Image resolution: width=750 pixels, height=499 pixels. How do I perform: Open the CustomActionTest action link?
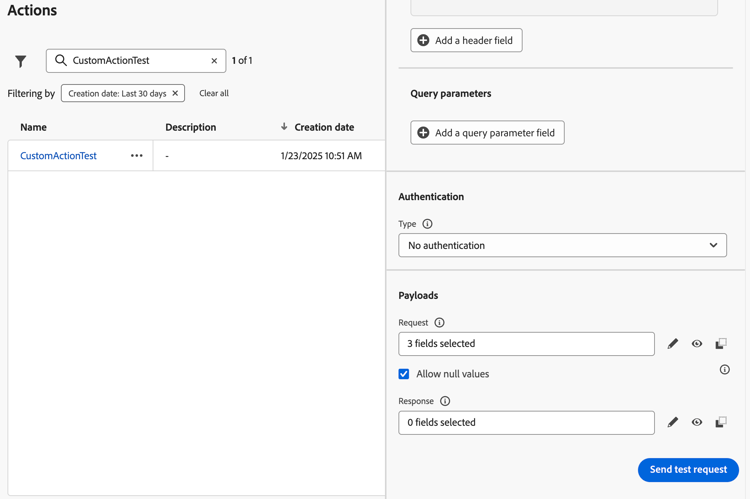click(x=58, y=156)
